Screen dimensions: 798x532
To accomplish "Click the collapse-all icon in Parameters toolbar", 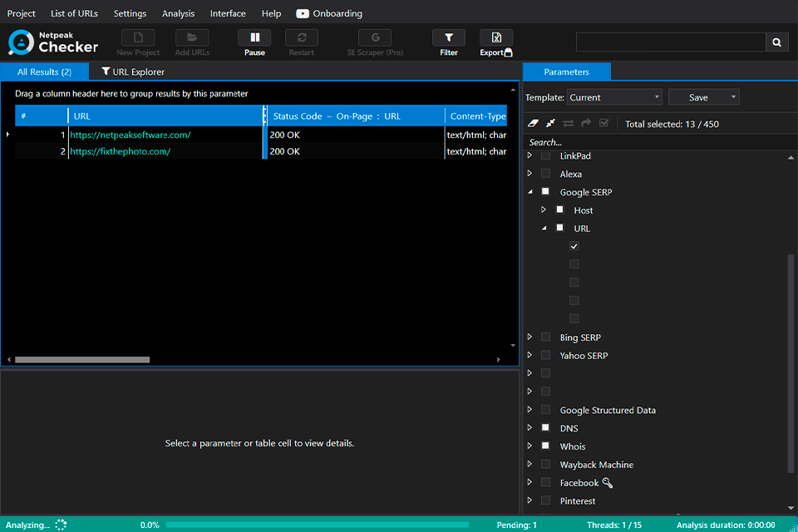I will click(x=550, y=123).
